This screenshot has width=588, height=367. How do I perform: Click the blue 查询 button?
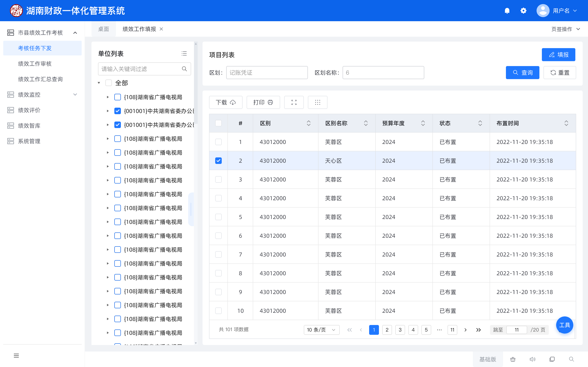(522, 73)
